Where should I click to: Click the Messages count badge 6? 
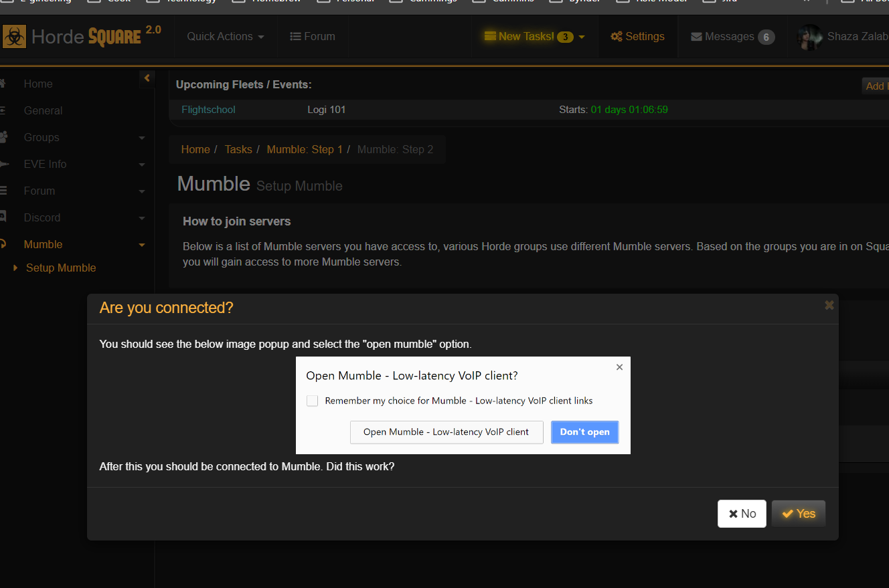point(766,37)
